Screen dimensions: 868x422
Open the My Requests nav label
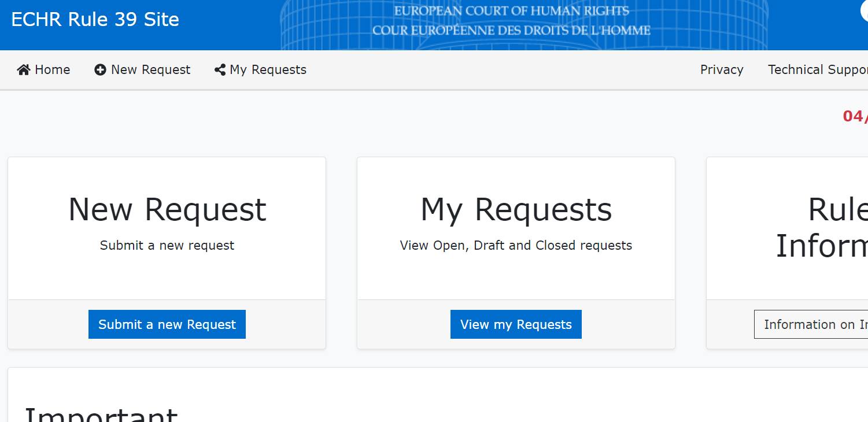(268, 70)
